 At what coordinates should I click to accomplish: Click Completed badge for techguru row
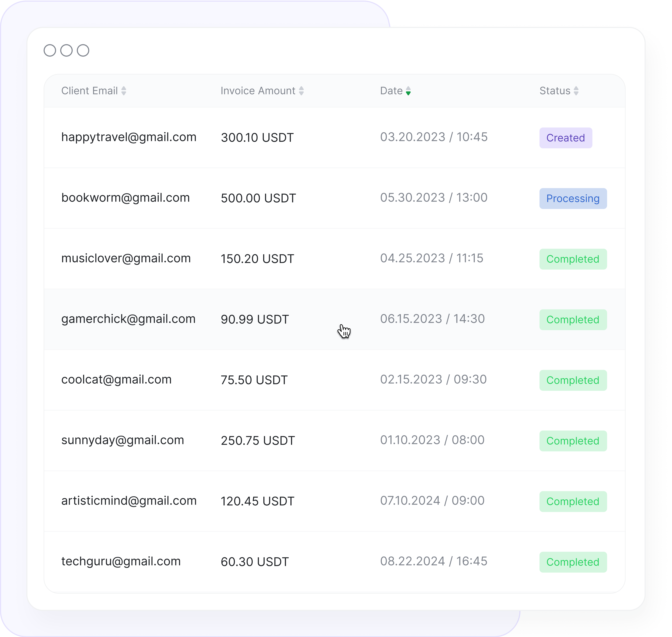click(572, 562)
